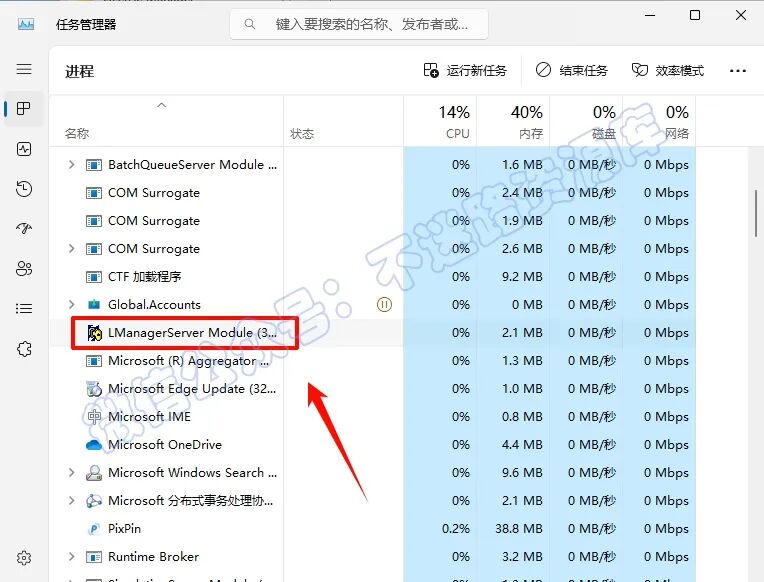Select the Microsoft OneDrive process name
This screenshot has height=582, width=764.
click(165, 445)
